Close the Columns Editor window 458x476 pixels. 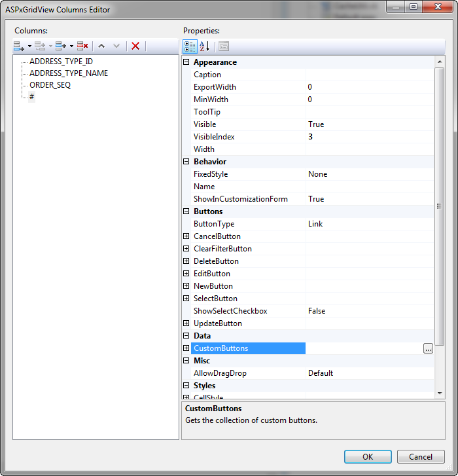pyautogui.click(x=438, y=7)
